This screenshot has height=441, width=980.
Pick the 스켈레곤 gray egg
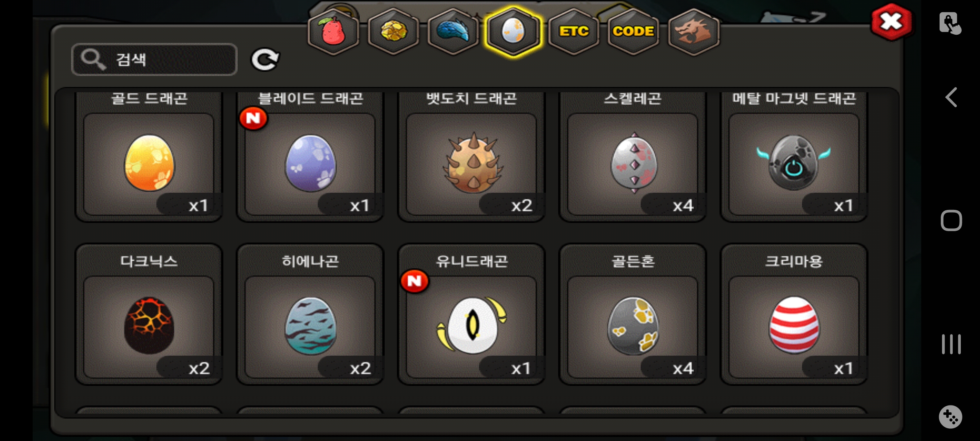633,164
